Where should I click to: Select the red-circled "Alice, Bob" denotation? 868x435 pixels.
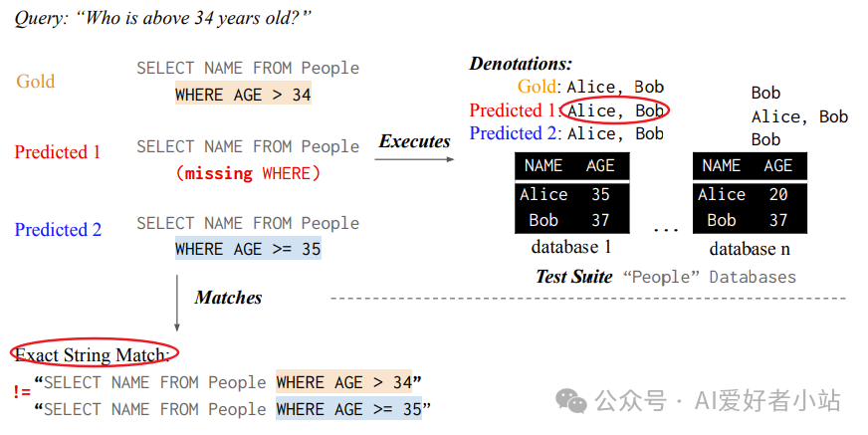click(615, 110)
